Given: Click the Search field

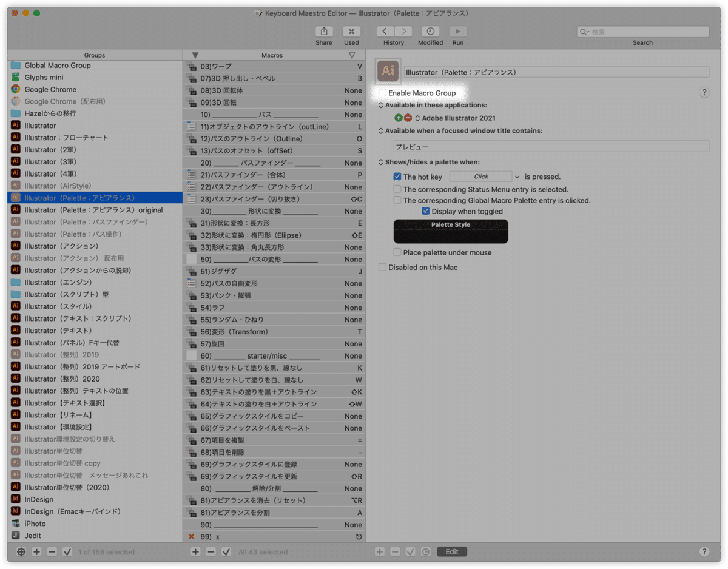Looking at the screenshot, I should click(x=643, y=32).
